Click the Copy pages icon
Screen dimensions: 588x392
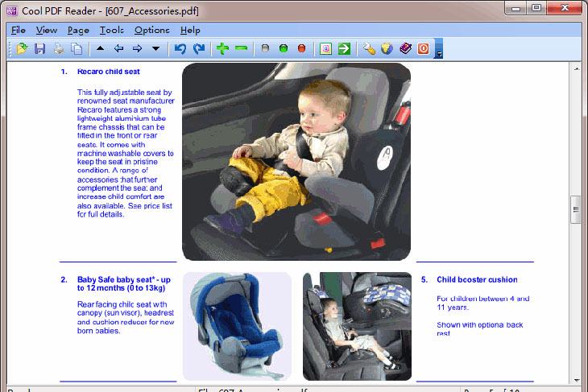click(x=77, y=49)
